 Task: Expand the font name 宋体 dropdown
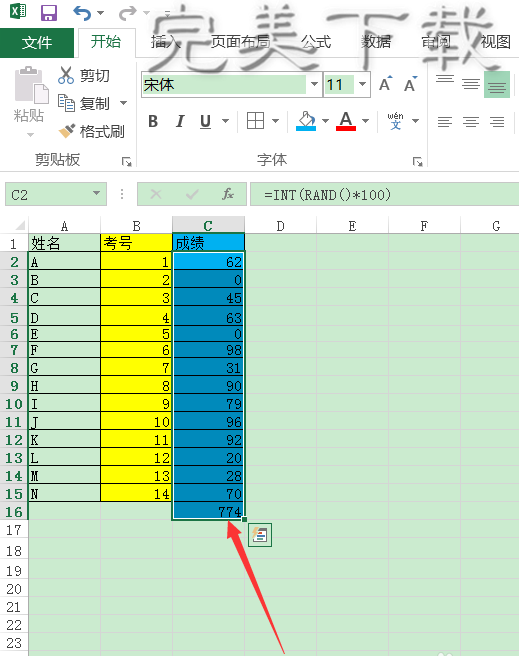click(x=314, y=84)
